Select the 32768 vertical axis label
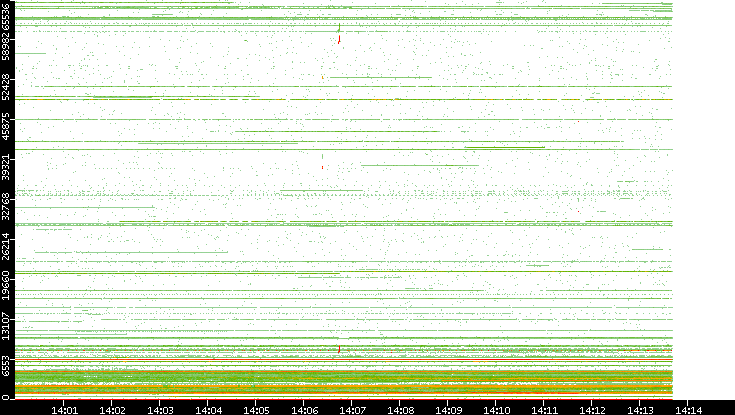 8,207
